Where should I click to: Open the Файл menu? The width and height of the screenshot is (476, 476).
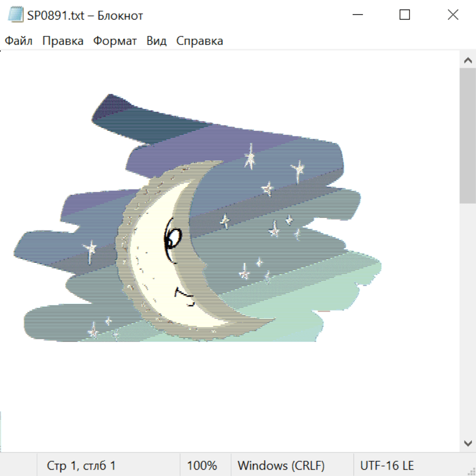19,41
